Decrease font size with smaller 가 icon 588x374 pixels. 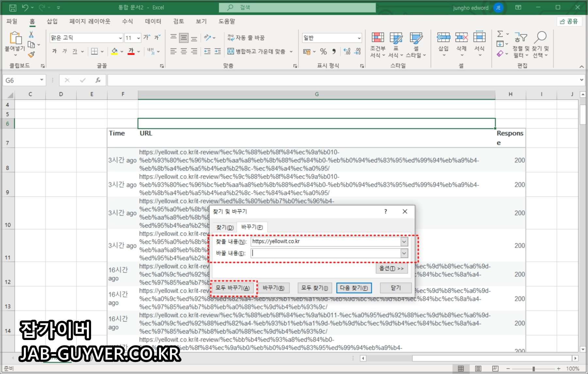pyautogui.click(x=157, y=38)
